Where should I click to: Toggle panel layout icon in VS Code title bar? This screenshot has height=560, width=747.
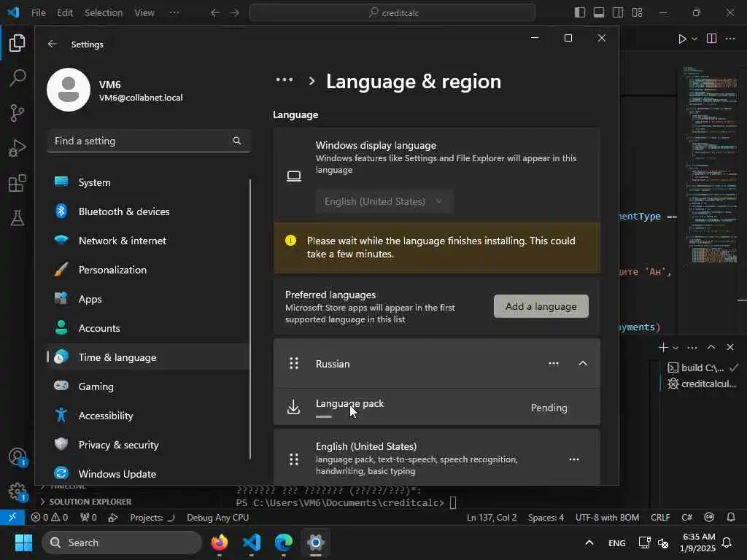(599, 12)
